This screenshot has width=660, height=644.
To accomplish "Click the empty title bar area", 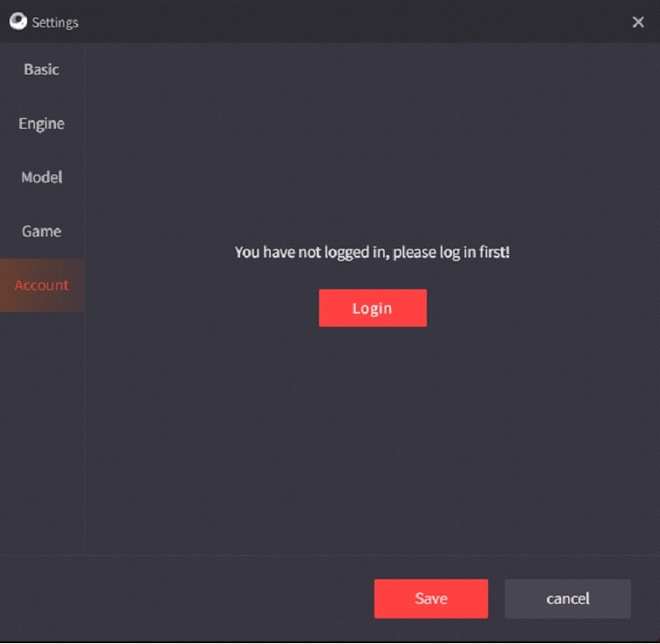I will click(x=353, y=21).
